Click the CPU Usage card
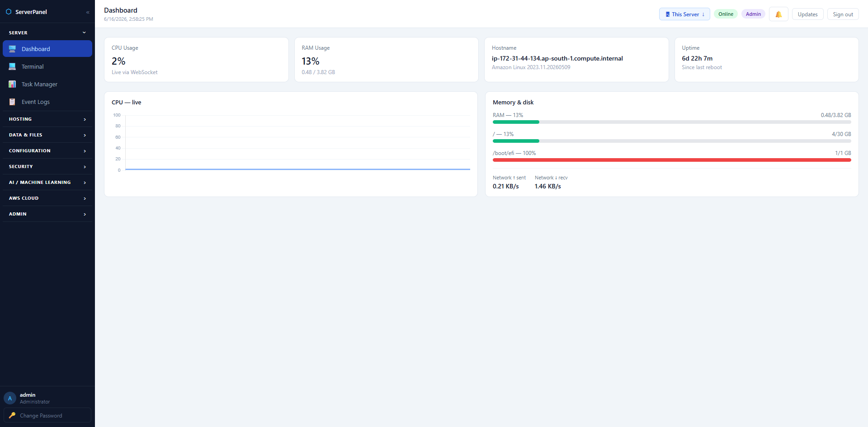 [x=196, y=60]
